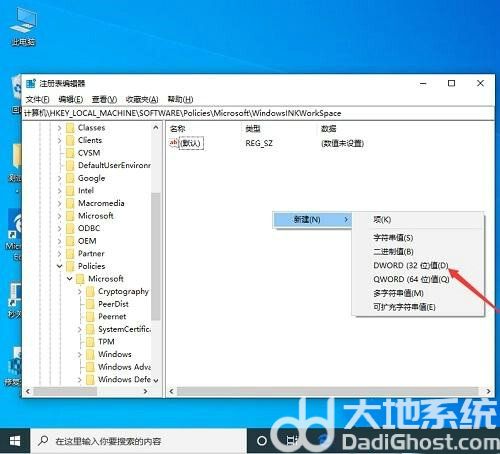500x454 pixels.
Task: Select the Macromedia key label
Action: 101,203
